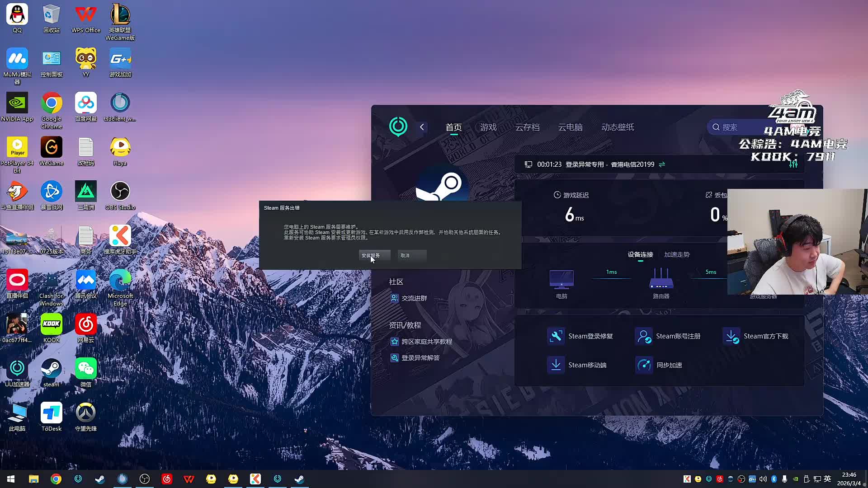
Task: Open the 交流进群 community link
Action: click(x=414, y=298)
